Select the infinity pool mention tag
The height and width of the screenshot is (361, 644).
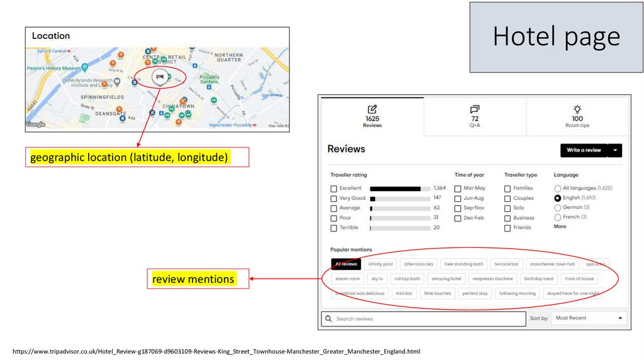click(380, 264)
